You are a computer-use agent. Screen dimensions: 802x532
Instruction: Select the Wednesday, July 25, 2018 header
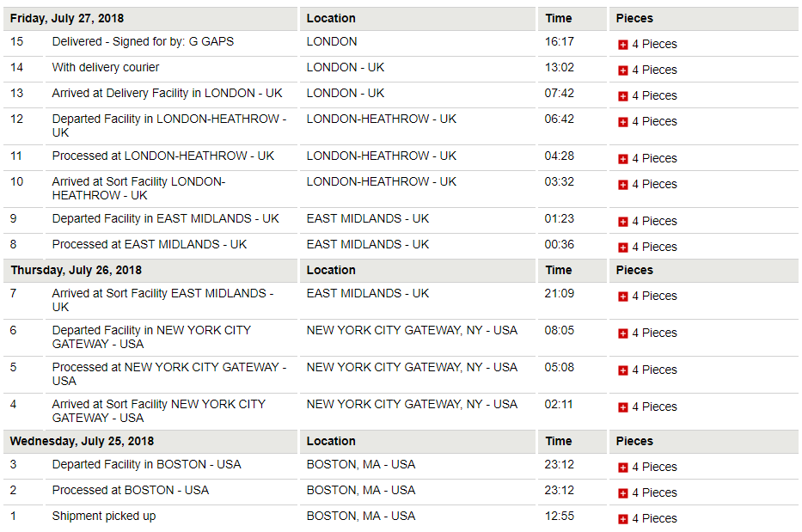click(x=82, y=441)
